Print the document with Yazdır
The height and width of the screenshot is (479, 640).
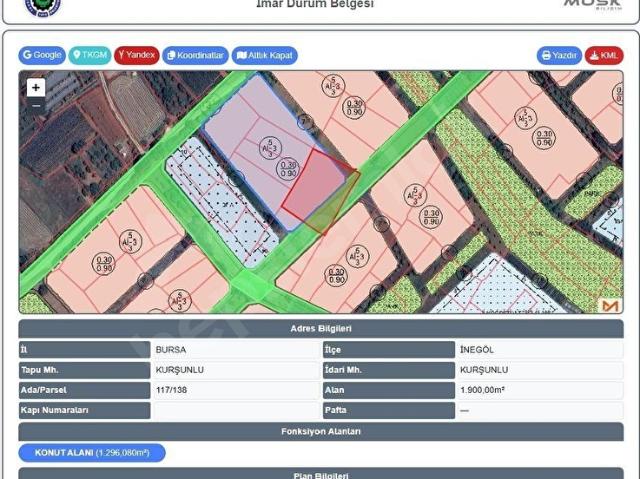coord(559,55)
